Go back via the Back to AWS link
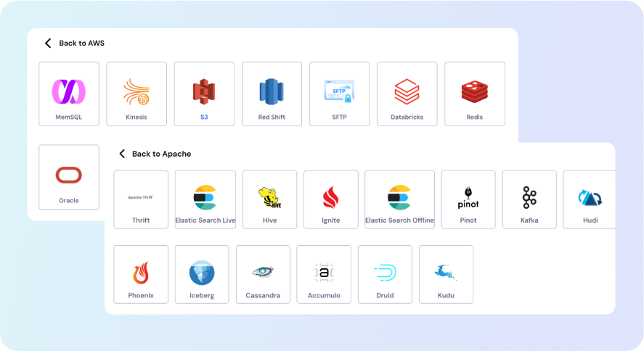Viewport: 644px width, 351px height. point(82,43)
